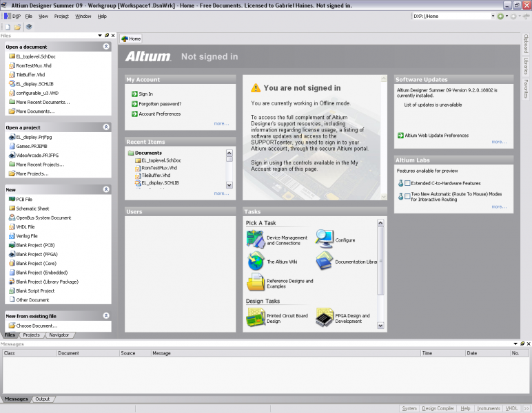Click more link in Software Updates
Viewport: 532px width, 413px height.
click(x=499, y=142)
